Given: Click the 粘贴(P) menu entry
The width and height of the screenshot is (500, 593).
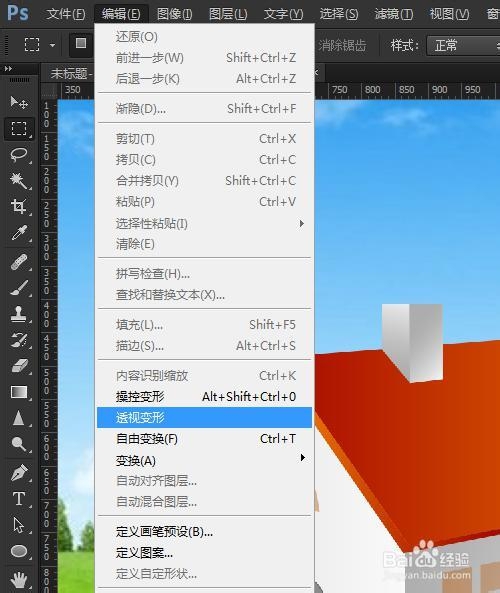Looking at the screenshot, I should click(205, 202).
